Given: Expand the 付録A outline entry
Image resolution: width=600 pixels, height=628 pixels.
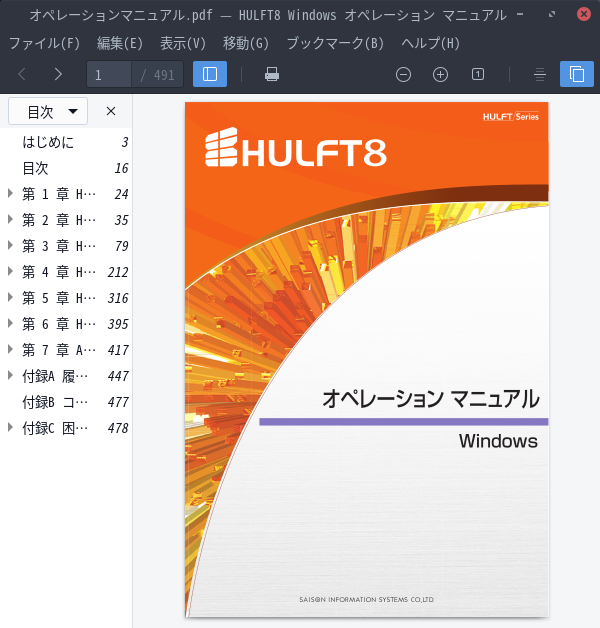Looking at the screenshot, I should pos(10,376).
